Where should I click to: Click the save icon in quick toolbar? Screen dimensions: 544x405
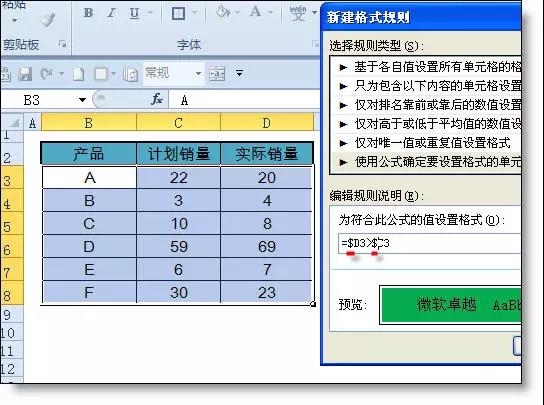(25, 74)
